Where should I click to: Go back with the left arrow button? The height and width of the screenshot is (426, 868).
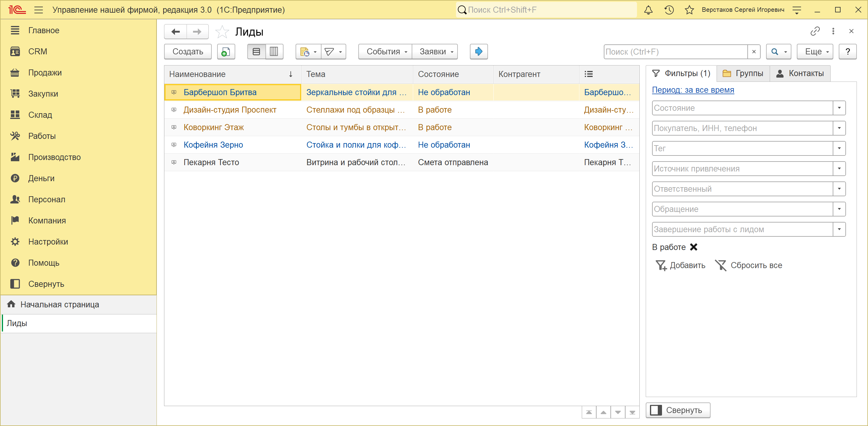(176, 32)
